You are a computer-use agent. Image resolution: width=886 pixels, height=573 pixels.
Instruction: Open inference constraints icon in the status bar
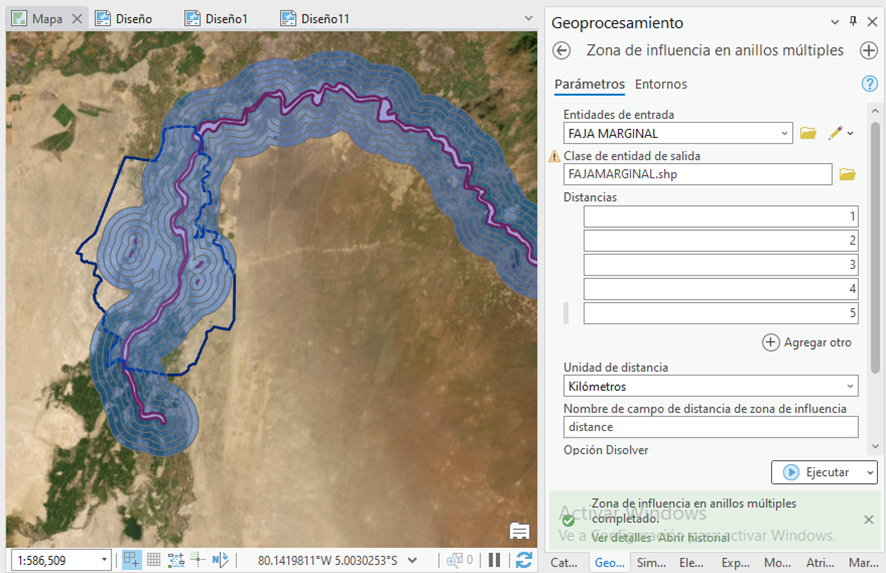click(176, 560)
